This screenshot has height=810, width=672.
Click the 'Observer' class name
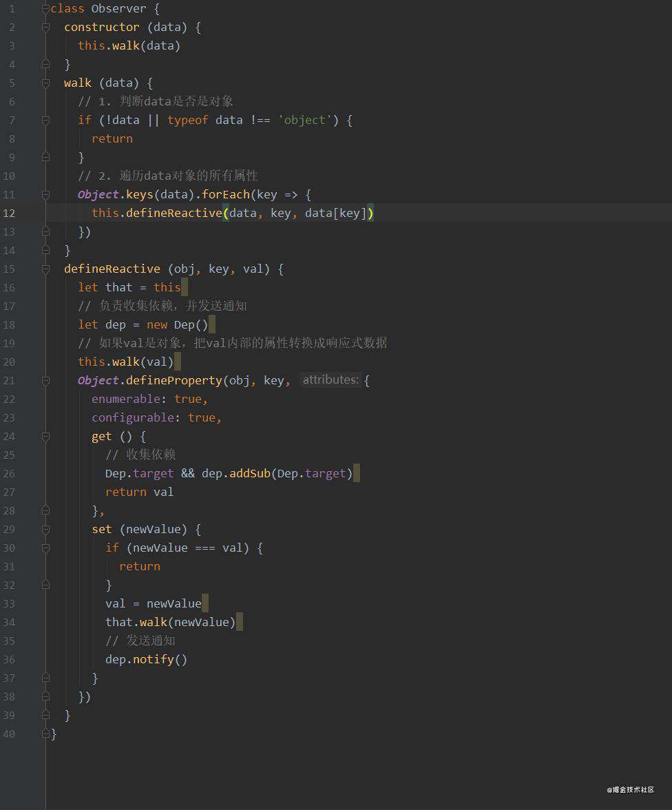119,9
